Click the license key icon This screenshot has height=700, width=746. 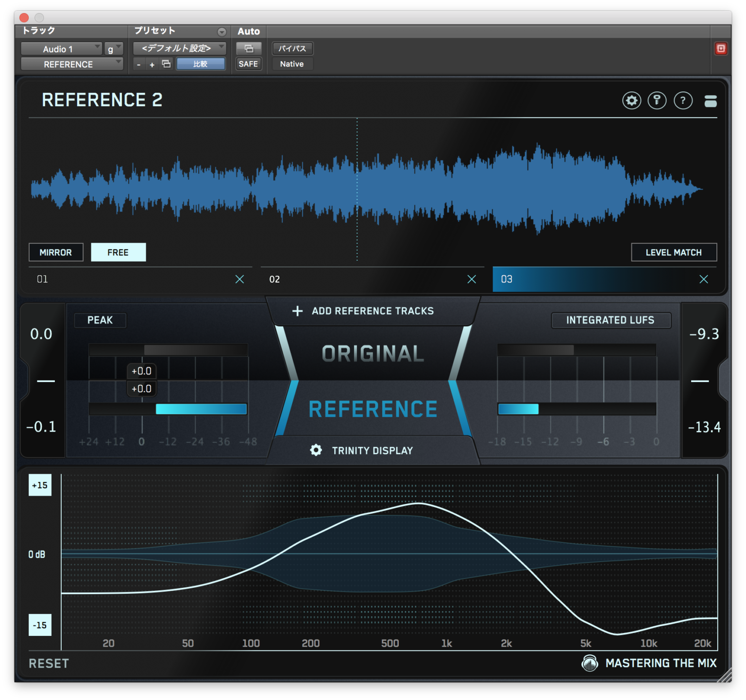(x=657, y=100)
